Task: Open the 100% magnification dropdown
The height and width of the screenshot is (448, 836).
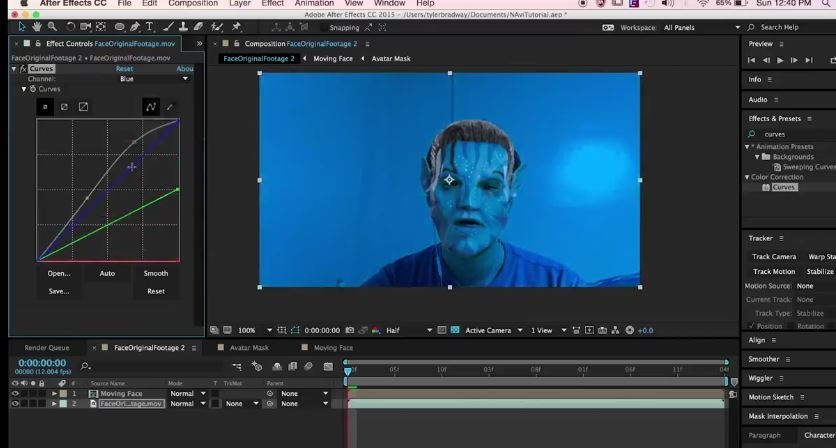Action: [254, 330]
